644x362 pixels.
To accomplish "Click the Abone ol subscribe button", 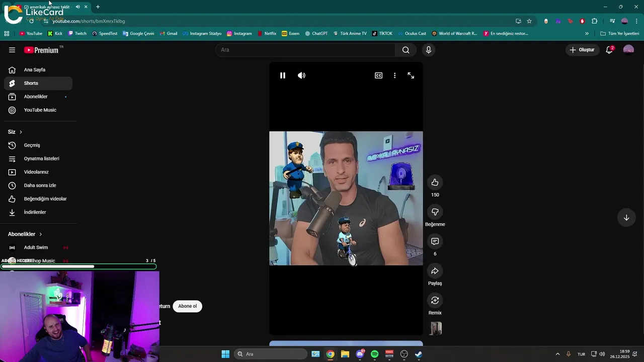I will (187, 306).
